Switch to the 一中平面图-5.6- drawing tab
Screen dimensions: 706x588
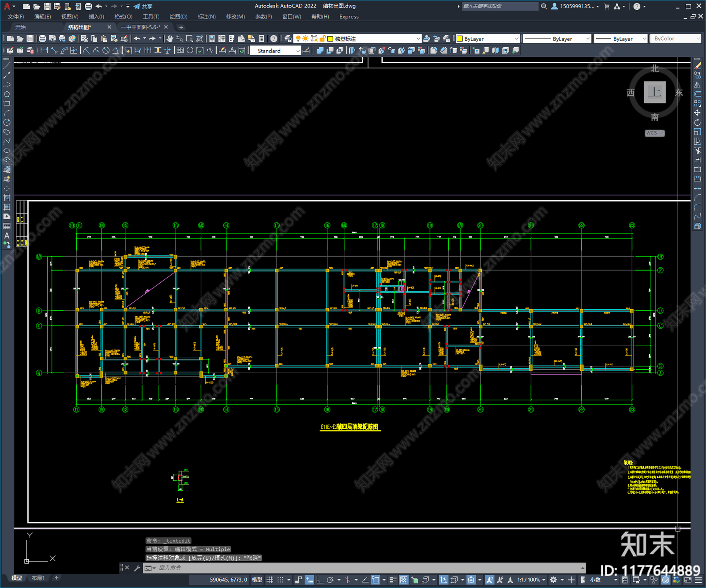pos(141,27)
